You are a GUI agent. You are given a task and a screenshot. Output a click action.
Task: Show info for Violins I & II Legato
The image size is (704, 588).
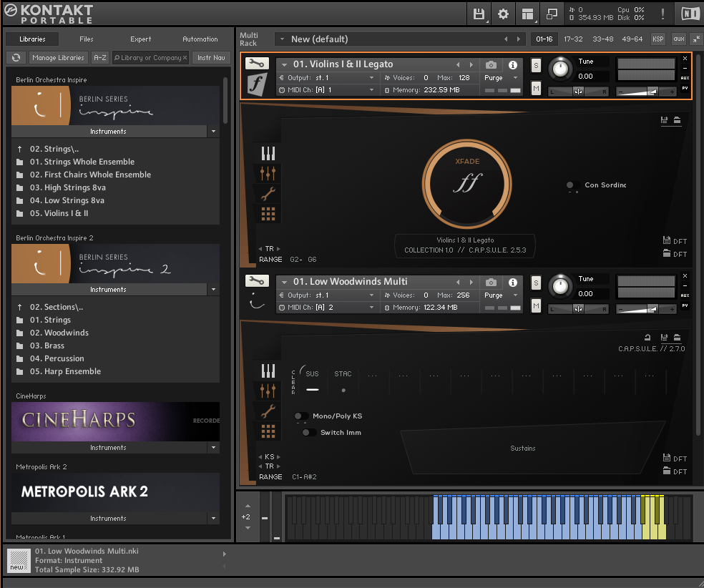[513, 65]
